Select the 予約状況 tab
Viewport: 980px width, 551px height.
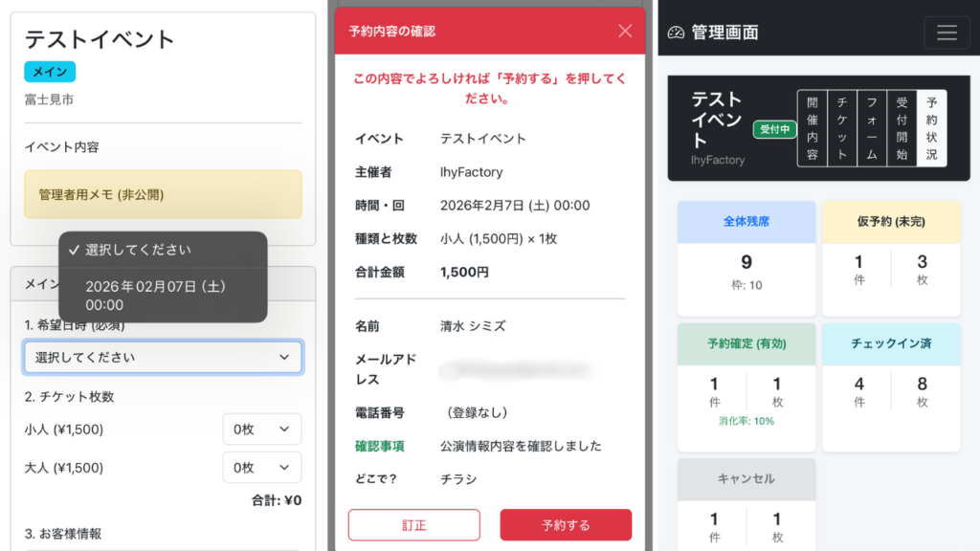pyautogui.click(x=933, y=129)
